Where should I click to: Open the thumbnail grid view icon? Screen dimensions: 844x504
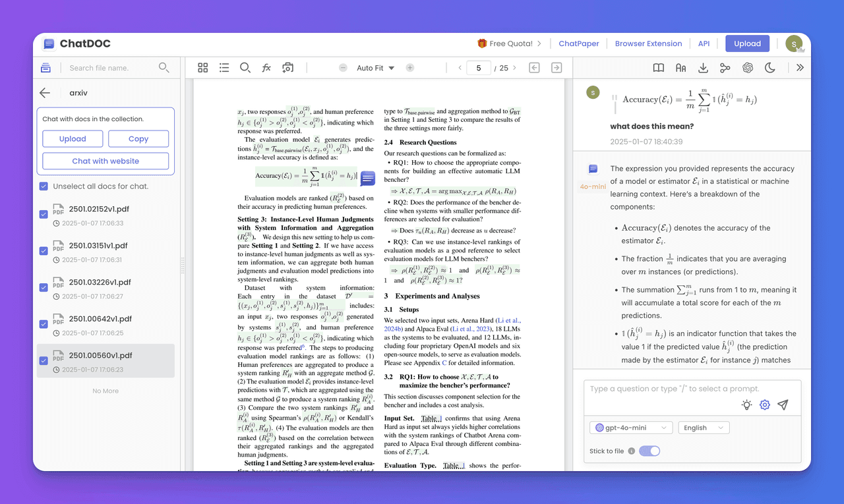[203, 68]
